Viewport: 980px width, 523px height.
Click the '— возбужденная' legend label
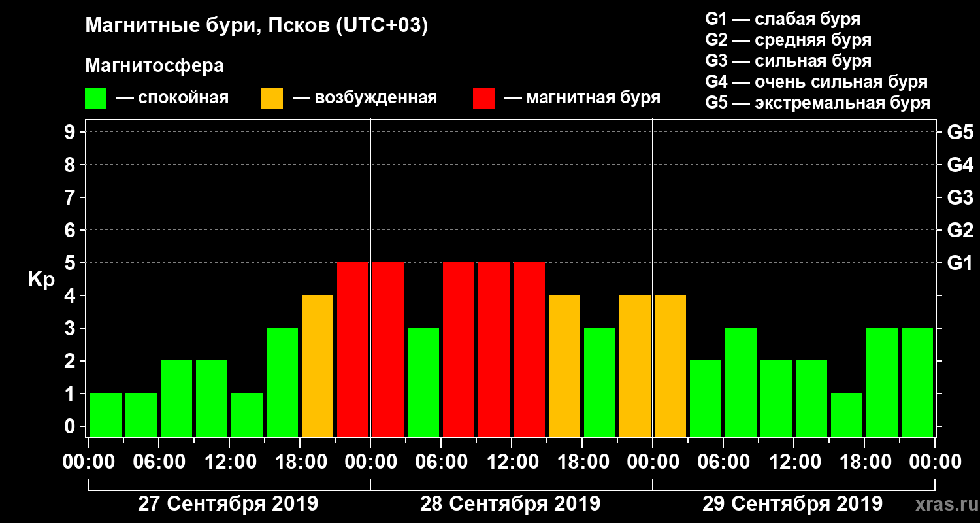point(365,98)
